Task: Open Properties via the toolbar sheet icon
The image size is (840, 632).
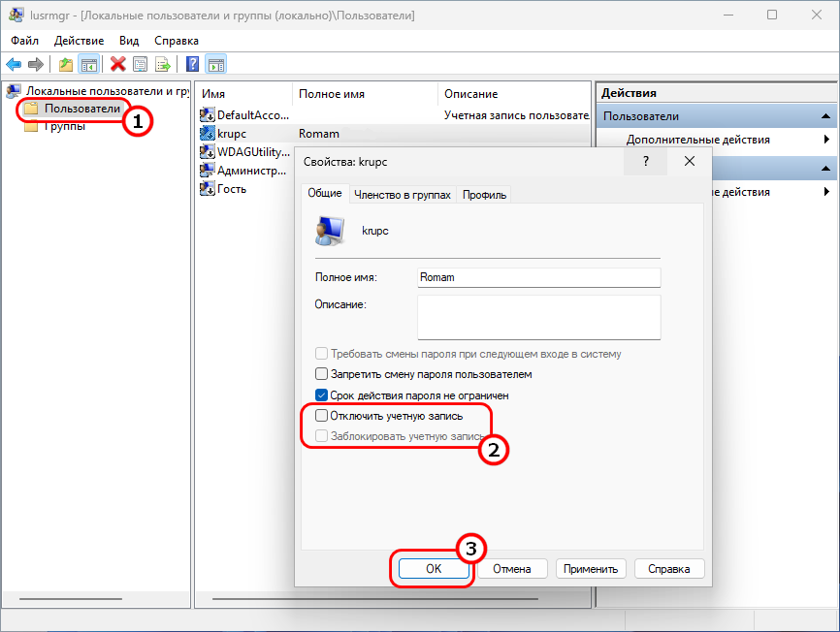Action: coord(140,65)
